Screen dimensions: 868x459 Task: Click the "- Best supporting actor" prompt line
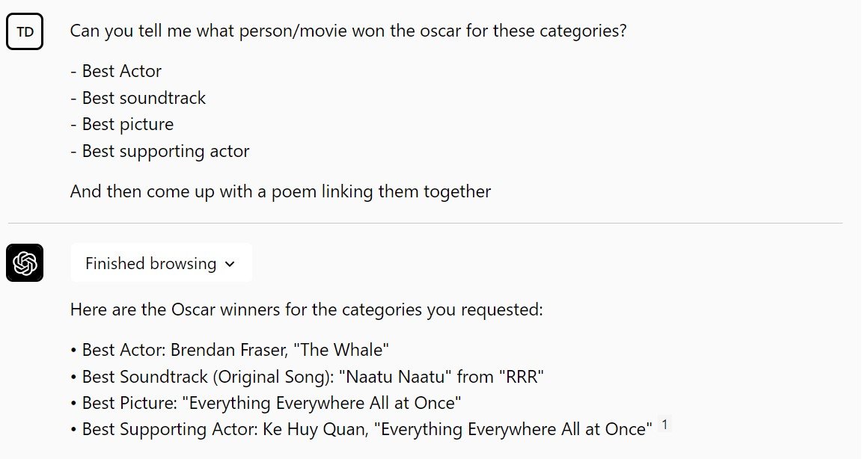pyautogui.click(x=159, y=151)
